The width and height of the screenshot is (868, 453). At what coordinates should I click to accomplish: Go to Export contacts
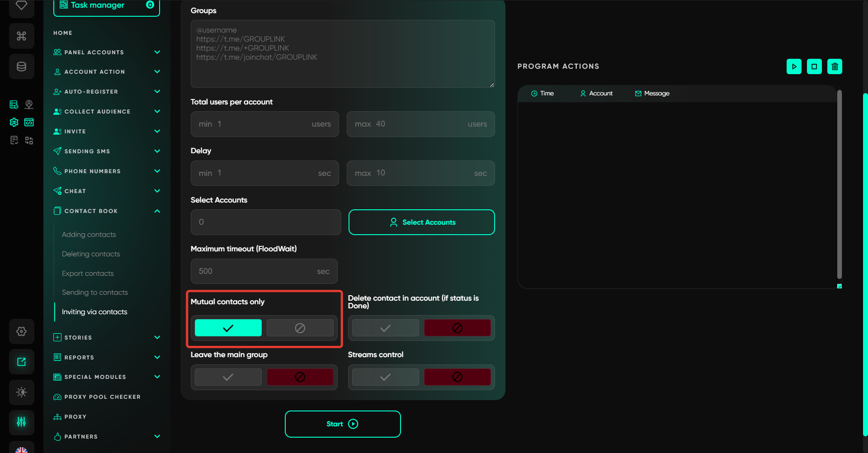tap(88, 274)
